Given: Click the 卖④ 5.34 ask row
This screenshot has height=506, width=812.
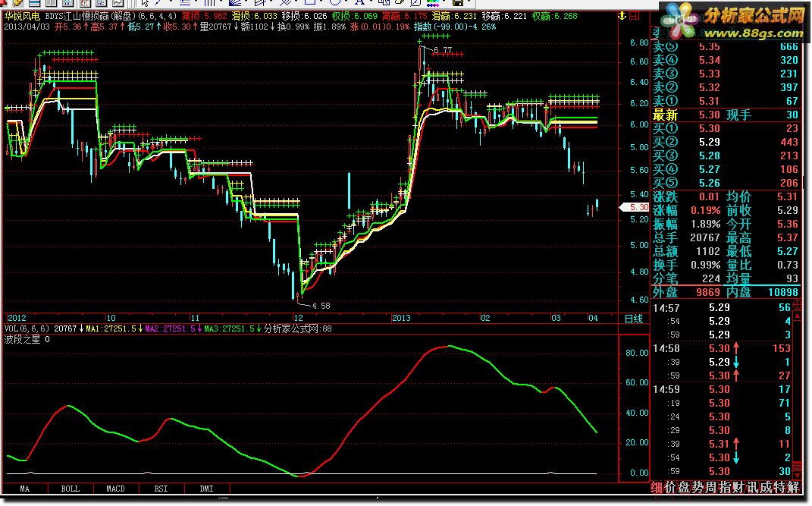Looking at the screenshot, I should click(x=726, y=60).
